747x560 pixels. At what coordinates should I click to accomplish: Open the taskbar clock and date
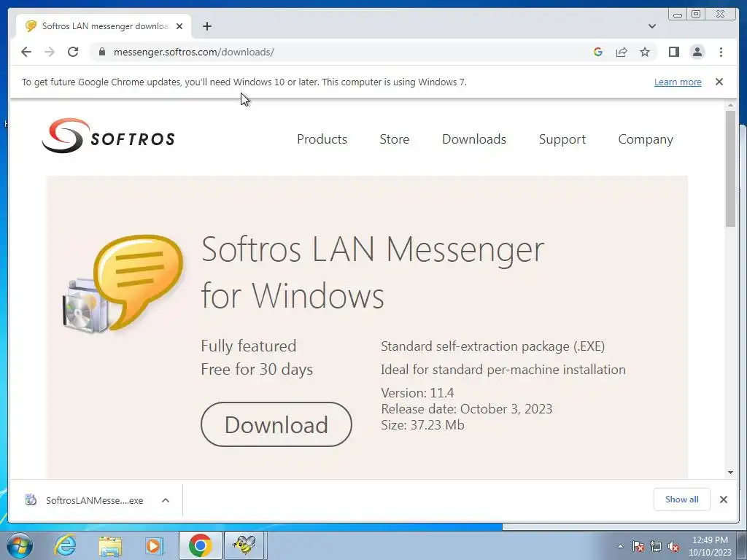click(710, 546)
